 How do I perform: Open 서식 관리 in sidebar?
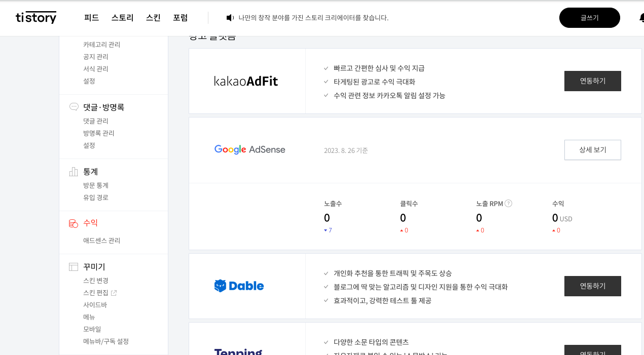[x=96, y=69]
